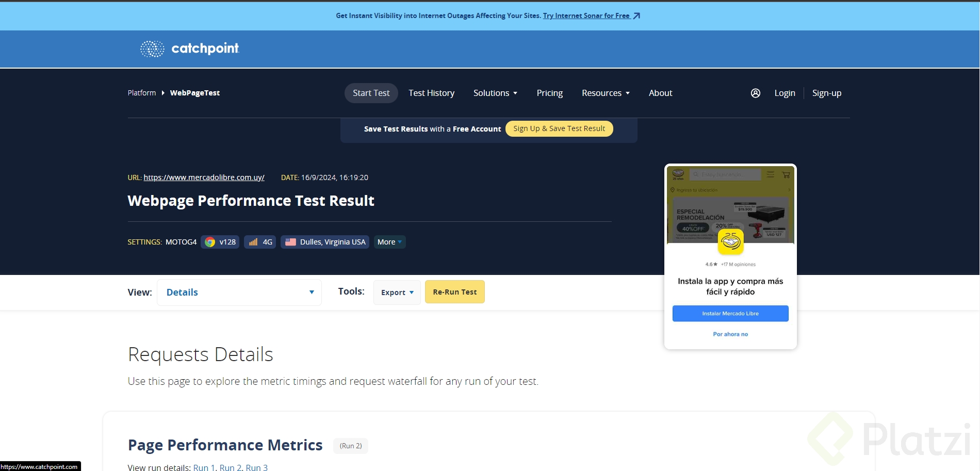980x471 pixels.
Task: Expand the More settings dropdown
Action: tap(389, 242)
